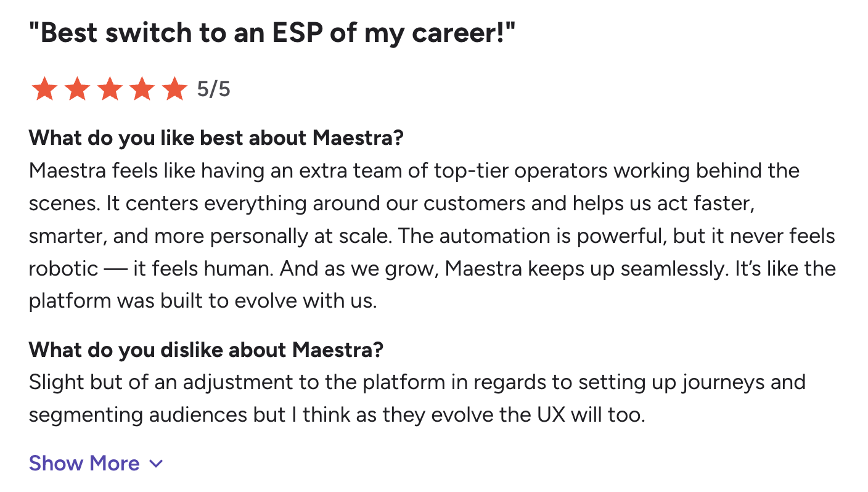Image resolution: width=868 pixels, height=492 pixels.
Task: Click the line beginning "scenes. It centers everything"
Action: tap(392, 203)
